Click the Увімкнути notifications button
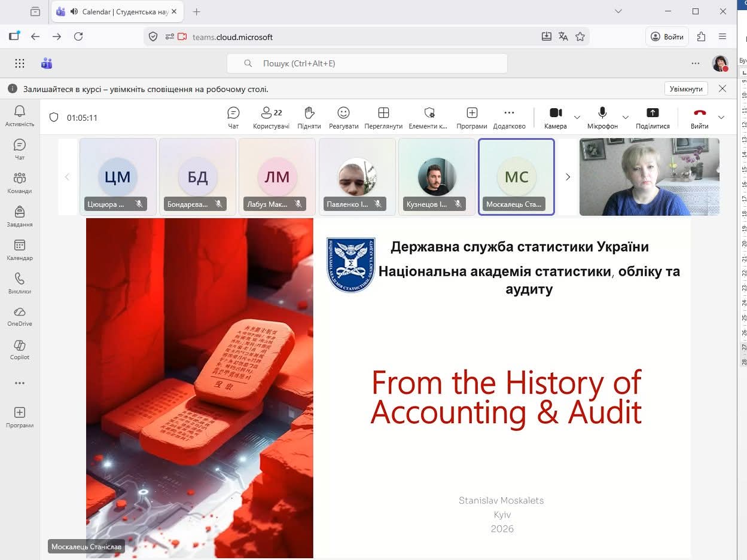 [x=686, y=88]
